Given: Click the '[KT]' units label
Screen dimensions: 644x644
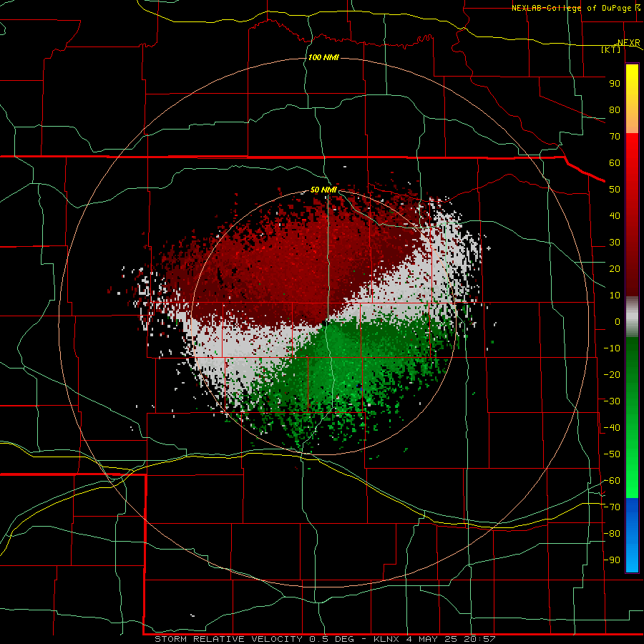Looking at the screenshot, I should click(611, 49).
